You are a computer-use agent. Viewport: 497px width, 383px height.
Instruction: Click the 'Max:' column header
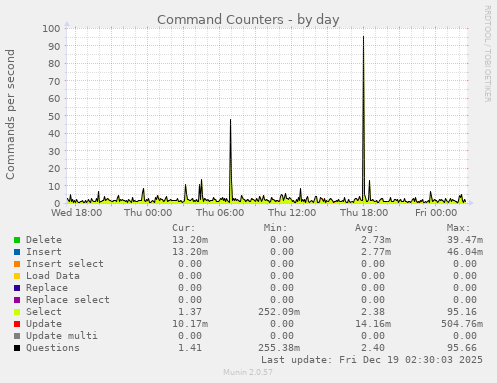point(458,228)
